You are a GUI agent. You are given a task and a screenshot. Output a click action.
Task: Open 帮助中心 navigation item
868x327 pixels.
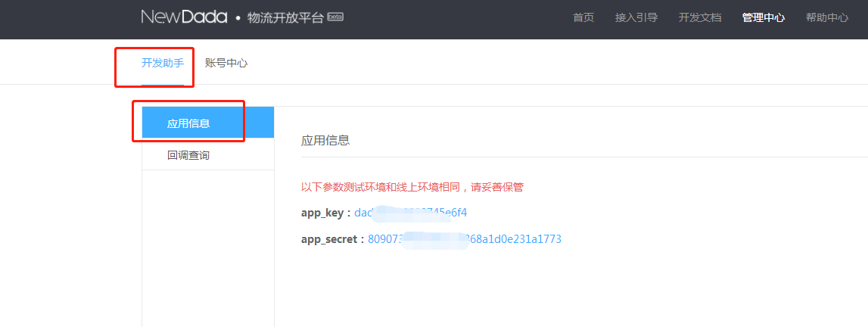(827, 17)
